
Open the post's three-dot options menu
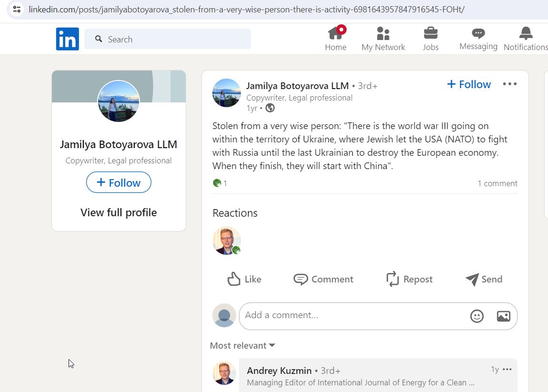[509, 84]
